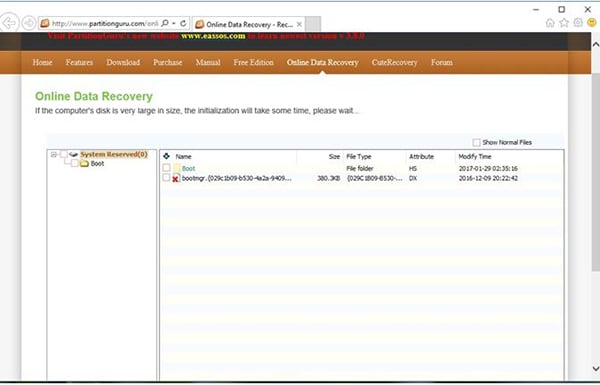
Task: Open the browser Home icon
Action: [x=550, y=23]
